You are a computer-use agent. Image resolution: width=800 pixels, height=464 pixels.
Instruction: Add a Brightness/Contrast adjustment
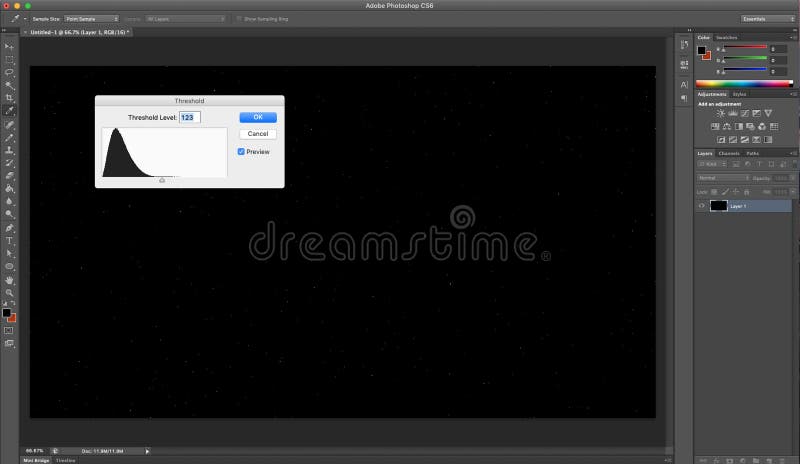(x=720, y=113)
